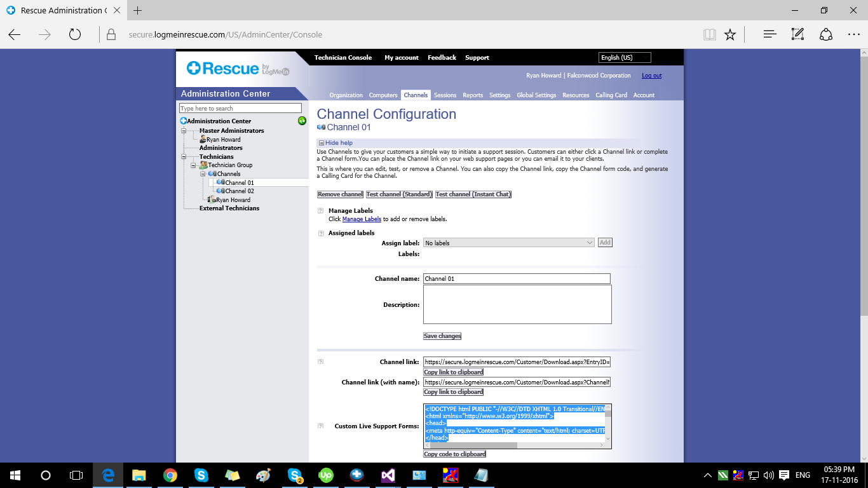Viewport: 868px width, 488px height.
Task: Collapse the Channels tree node
Action: pyautogui.click(x=203, y=174)
